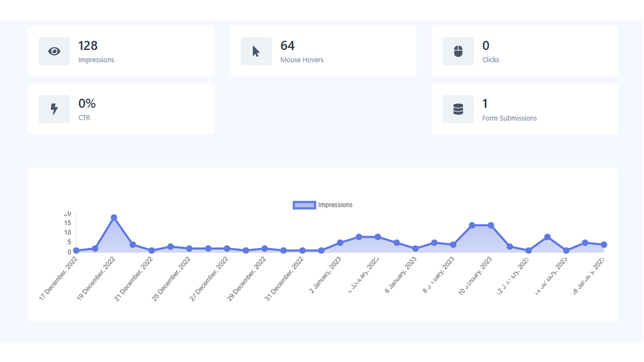Viewport: 644px width, 362px height.
Task: Click the database icon for Form Submissions
Action: coord(458,109)
